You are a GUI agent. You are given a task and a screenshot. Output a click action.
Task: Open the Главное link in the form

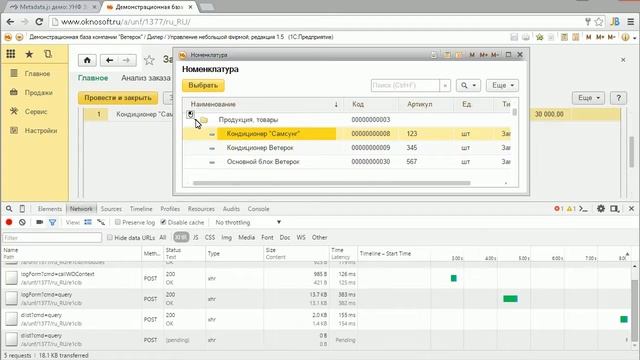point(93,78)
